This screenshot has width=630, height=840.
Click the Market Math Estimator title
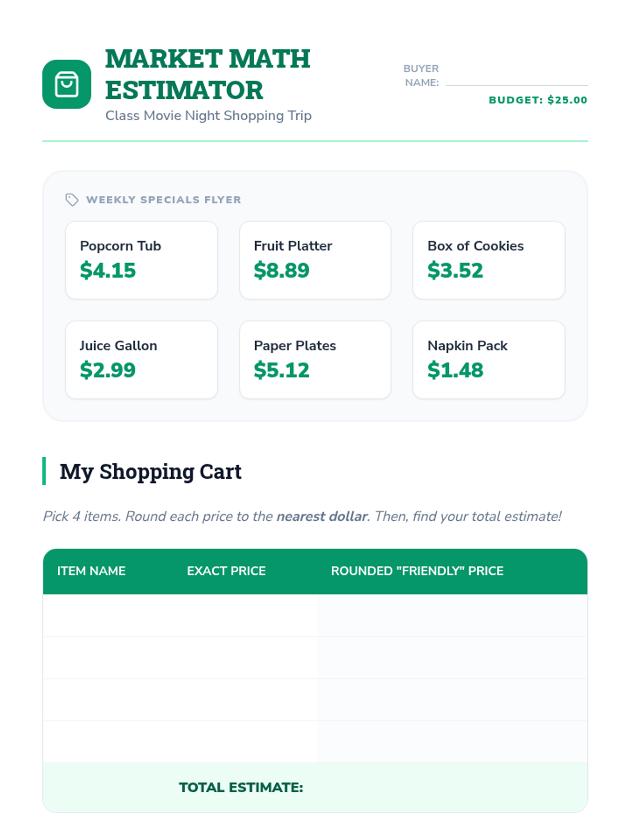click(x=208, y=74)
